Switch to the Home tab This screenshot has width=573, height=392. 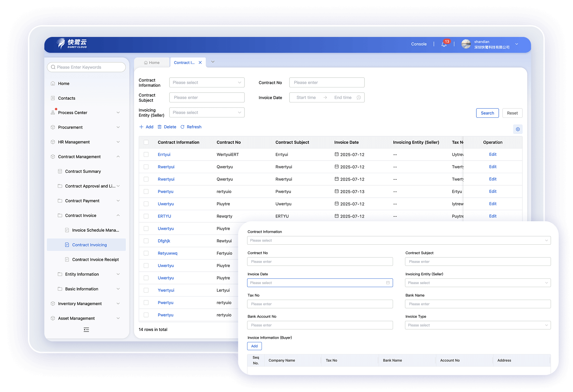(152, 63)
